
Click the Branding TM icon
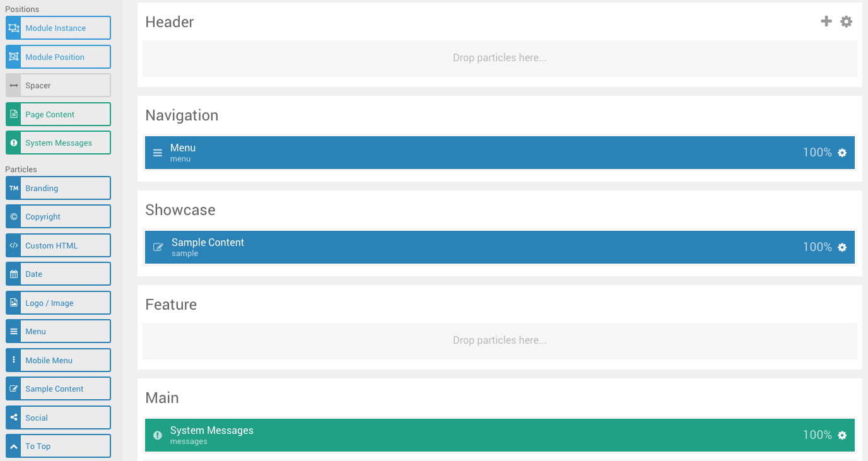click(13, 187)
